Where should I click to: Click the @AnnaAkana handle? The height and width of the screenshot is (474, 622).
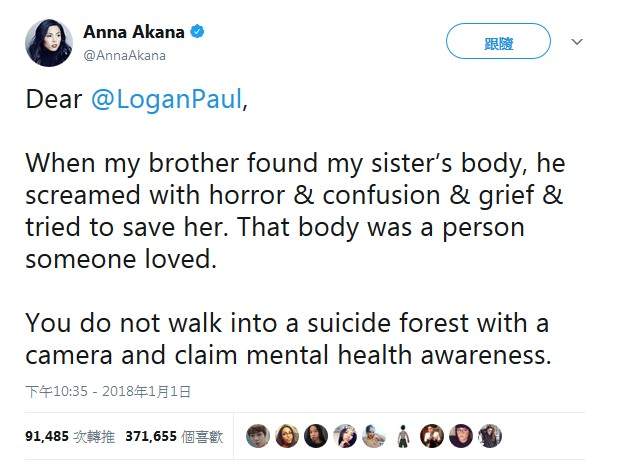point(125,56)
